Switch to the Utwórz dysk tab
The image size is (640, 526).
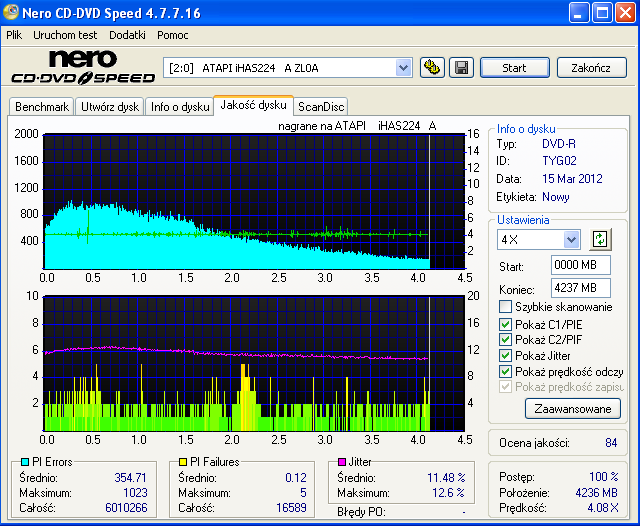coord(110,107)
